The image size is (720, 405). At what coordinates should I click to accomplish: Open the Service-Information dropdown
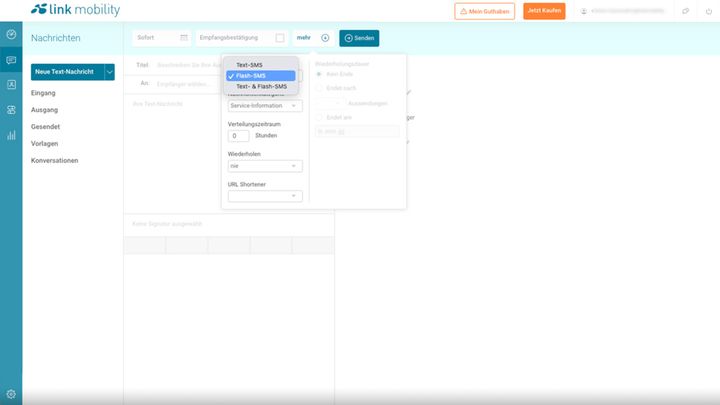click(265, 106)
